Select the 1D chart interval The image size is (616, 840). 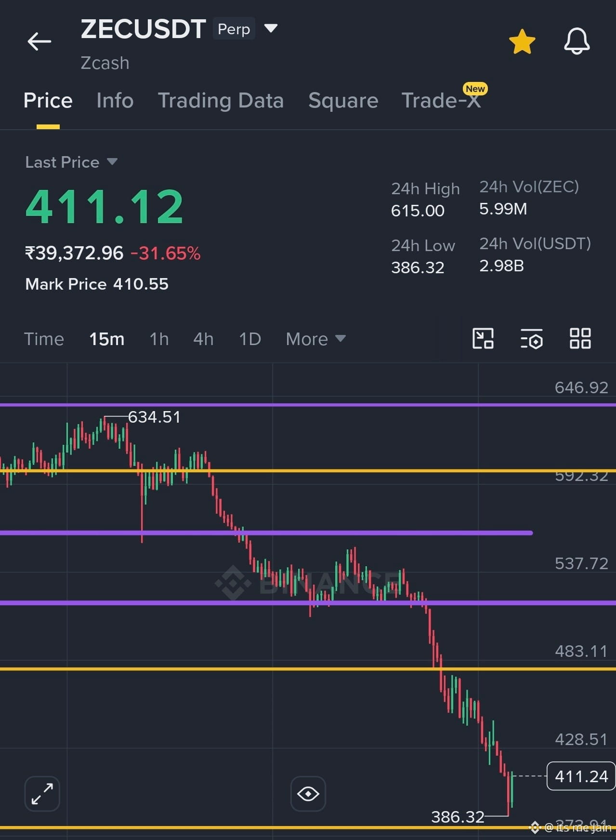(x=250, y=339)
